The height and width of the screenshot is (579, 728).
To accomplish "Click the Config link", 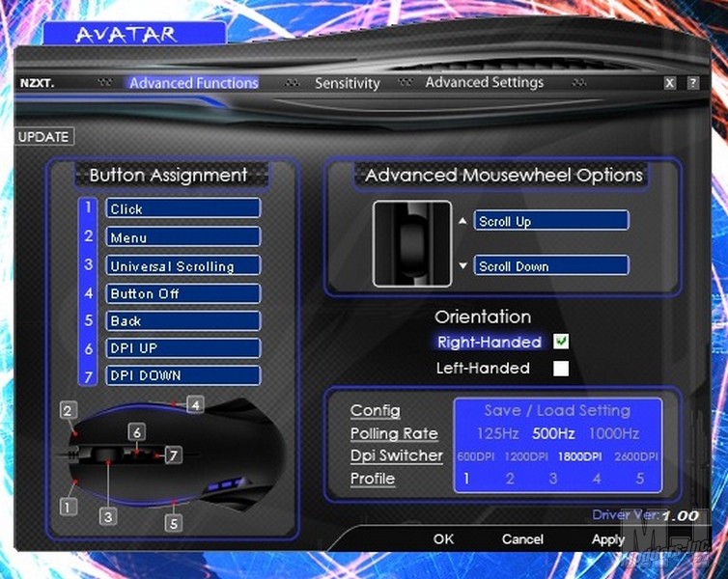I will [x=376, y=410].
